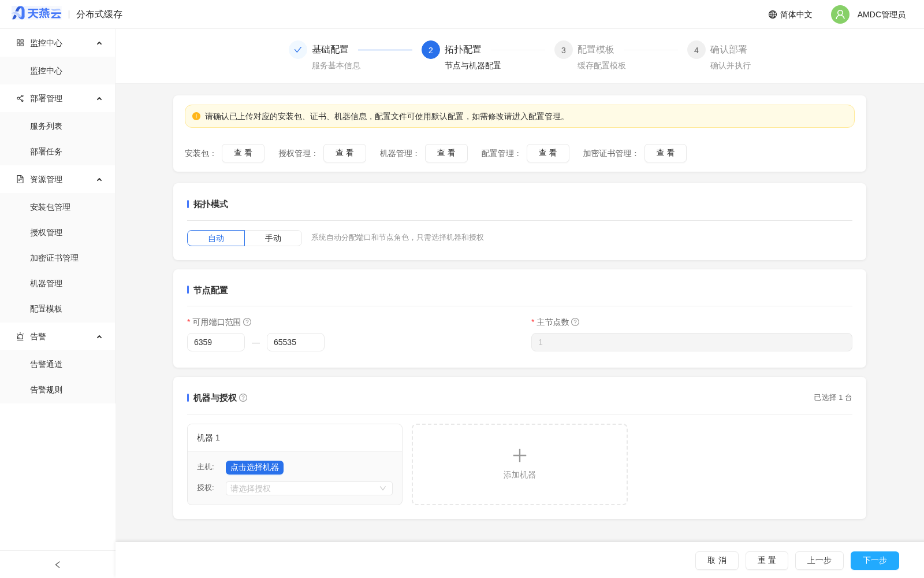
Task: Click the plus icon to add machine
Action: point(520,455)
